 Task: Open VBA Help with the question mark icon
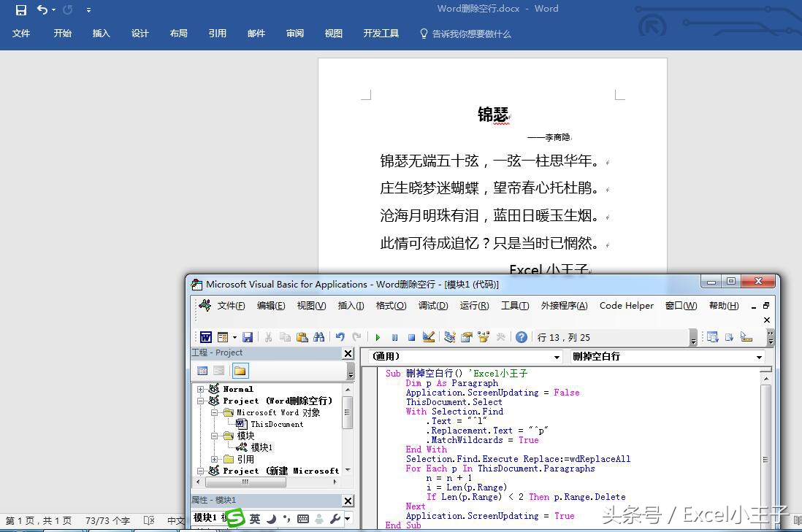521,337
